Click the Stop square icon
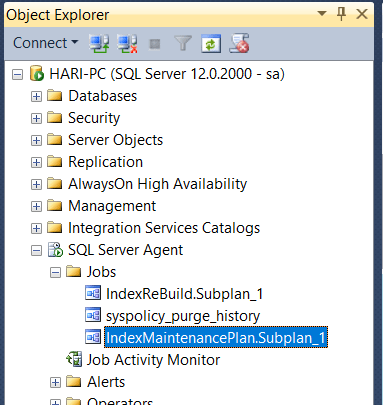 click(x=155, y=44)
